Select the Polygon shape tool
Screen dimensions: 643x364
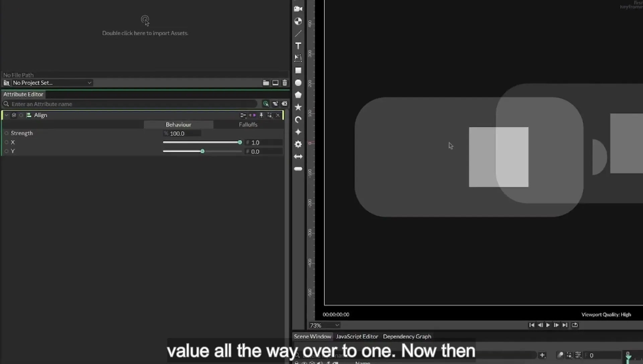pos(298,95)
